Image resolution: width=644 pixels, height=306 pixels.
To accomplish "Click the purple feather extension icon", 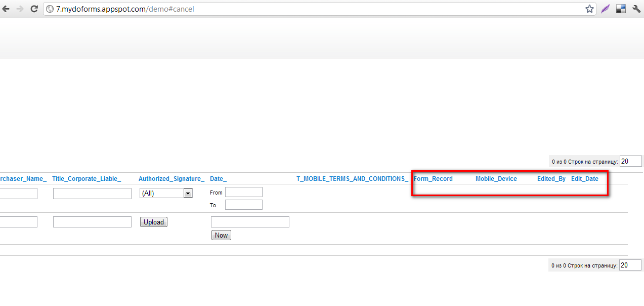I will pos(605,9).
